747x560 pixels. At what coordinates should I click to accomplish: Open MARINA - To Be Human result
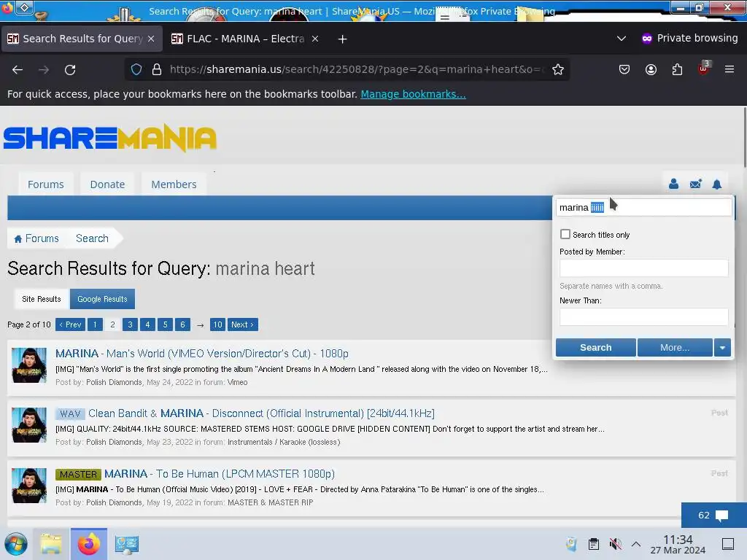220,474
